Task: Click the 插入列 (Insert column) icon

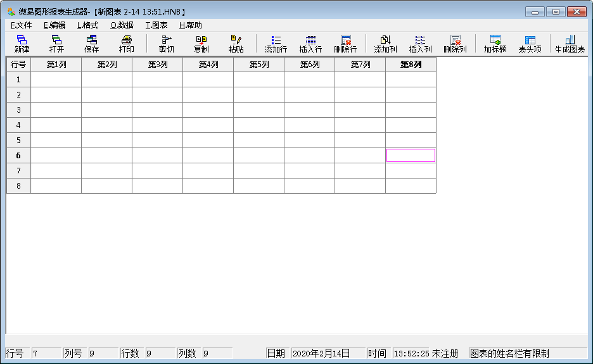Action: coord(420,44)
